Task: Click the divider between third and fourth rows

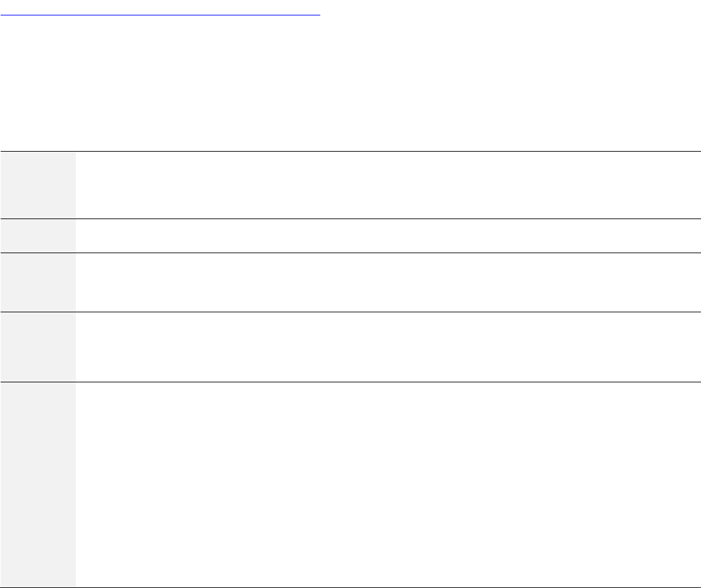Action: [350, 312]
